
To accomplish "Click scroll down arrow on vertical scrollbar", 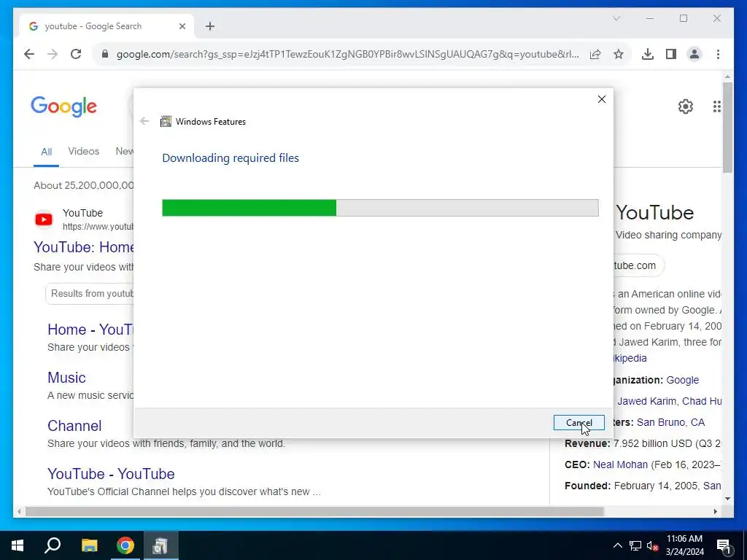I will (x=727, y=499).
